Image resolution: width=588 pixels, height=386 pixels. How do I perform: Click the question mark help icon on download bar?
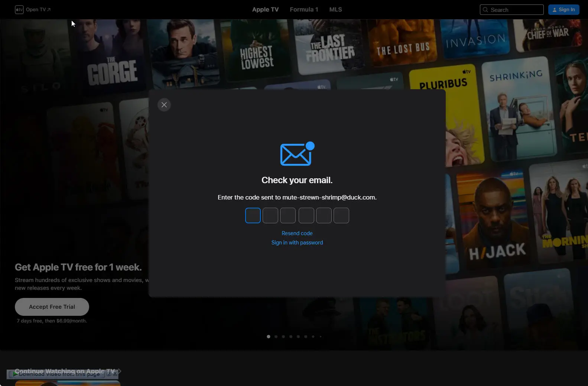(109, 374)
